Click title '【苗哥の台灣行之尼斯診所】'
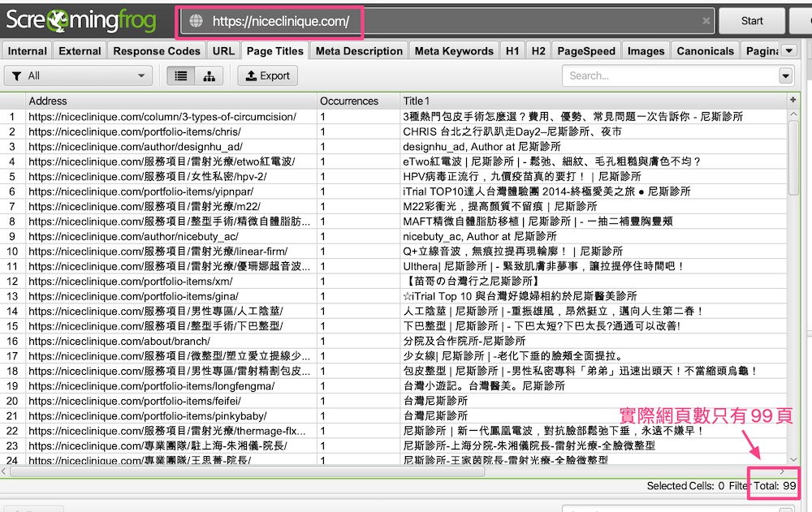 click(473, 282)
